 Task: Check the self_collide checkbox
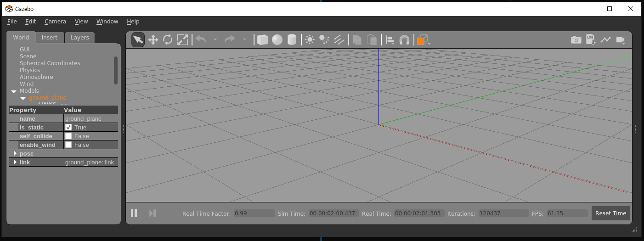point(68,136)
